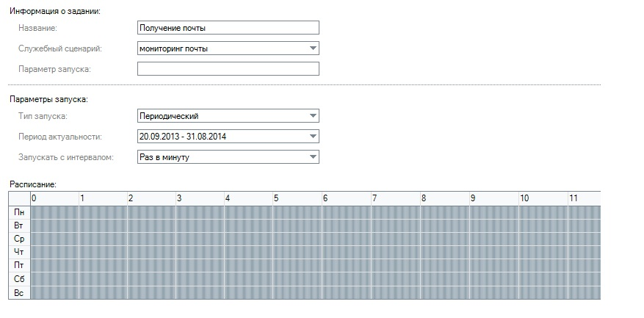The image size is (644, 318).
Task: Select the hour 9 column header
Action: [x=494, y=198]
